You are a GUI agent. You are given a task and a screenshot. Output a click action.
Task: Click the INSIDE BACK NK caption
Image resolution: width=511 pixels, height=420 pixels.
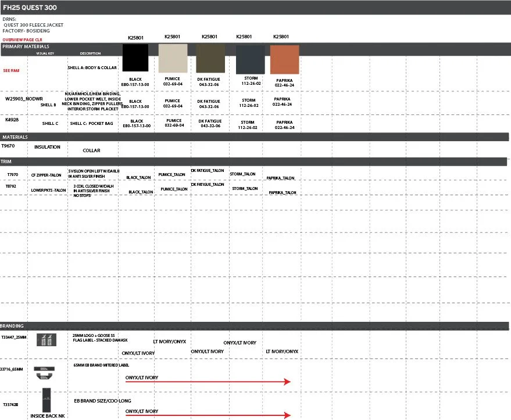pyautogui.click(x=48, y=416)
